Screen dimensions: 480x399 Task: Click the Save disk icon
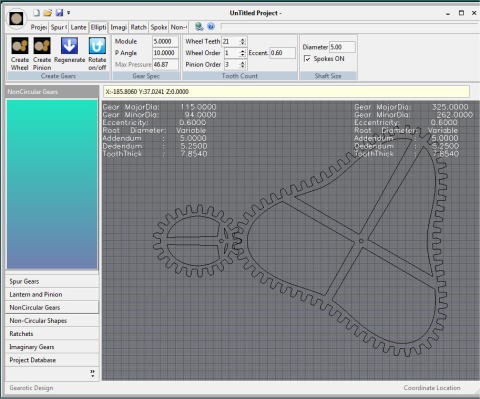(59, 13)
